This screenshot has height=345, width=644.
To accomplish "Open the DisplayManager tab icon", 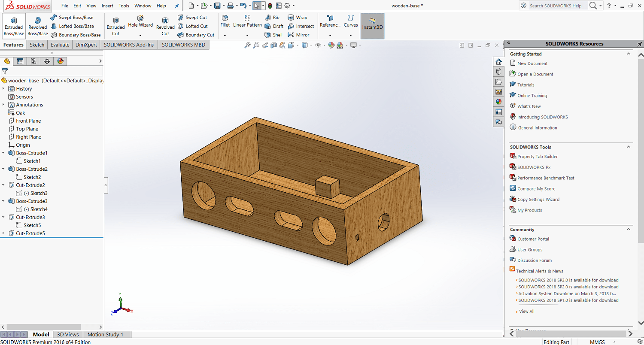I will [60, 61].
